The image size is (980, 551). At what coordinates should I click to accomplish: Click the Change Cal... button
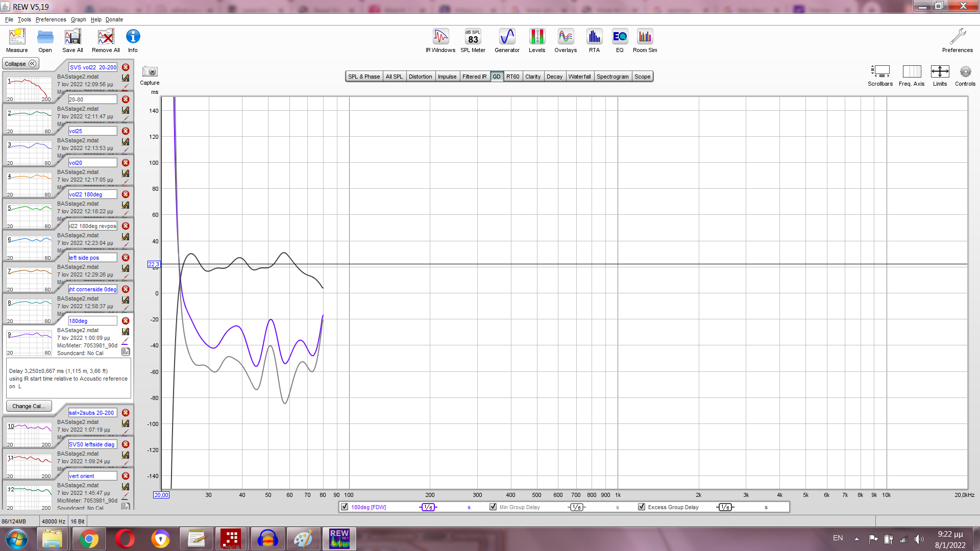(29, 406)
